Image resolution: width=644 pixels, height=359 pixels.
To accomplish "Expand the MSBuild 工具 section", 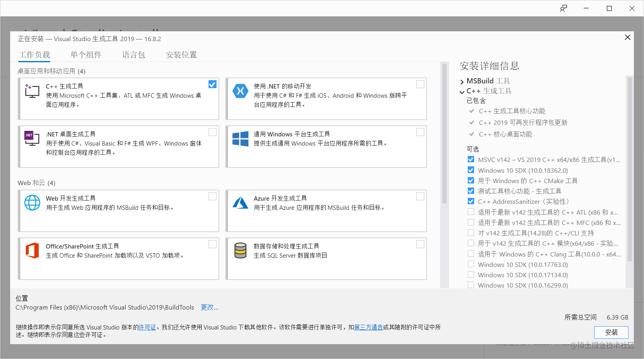I will pos(462,82).
